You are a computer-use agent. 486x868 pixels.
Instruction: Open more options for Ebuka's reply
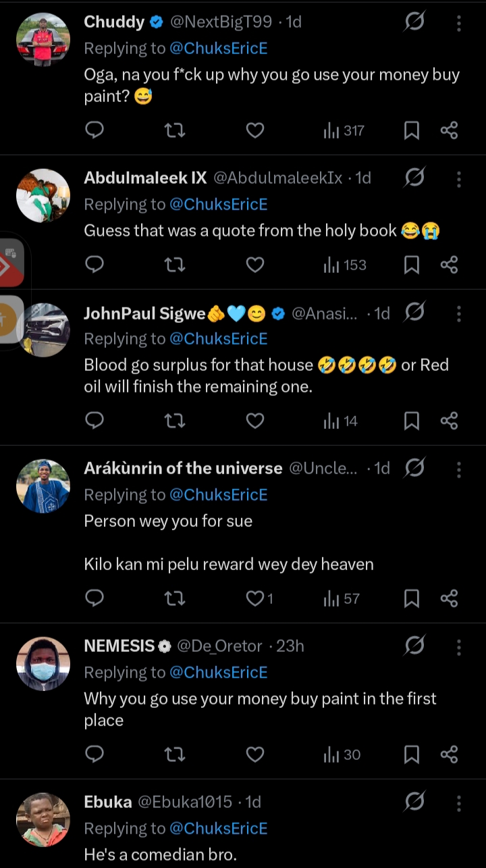(x=459, y=802)
